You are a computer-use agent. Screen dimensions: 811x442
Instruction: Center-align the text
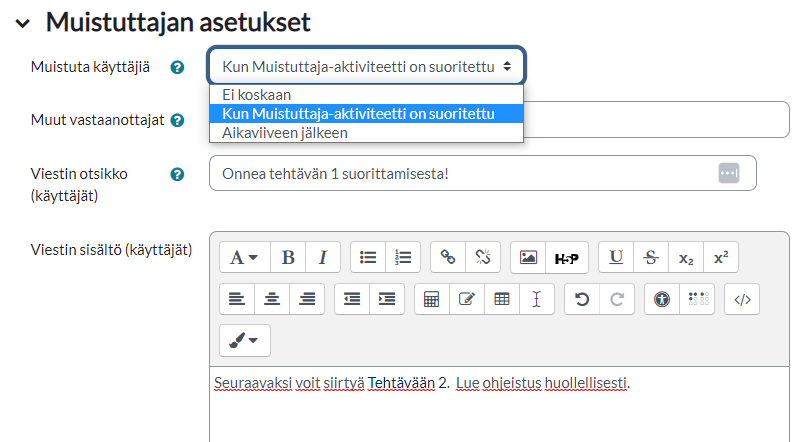tap(272, 299)
